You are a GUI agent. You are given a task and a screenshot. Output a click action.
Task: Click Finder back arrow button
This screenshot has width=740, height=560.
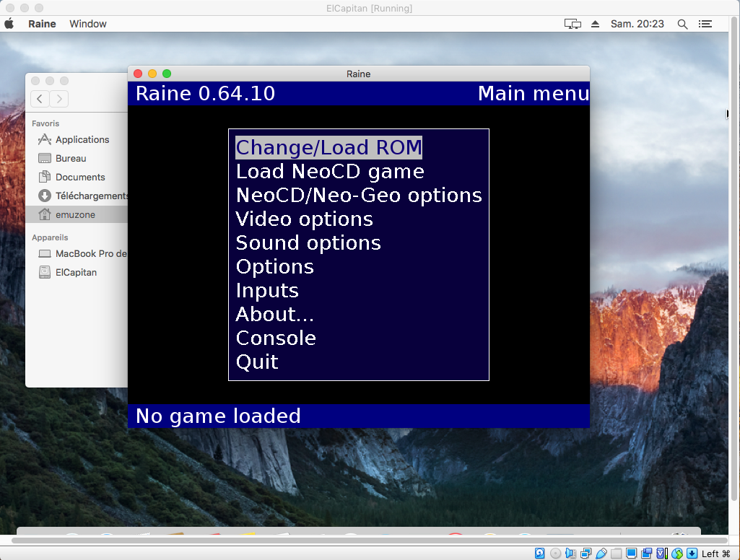click(x=40, y=99)
